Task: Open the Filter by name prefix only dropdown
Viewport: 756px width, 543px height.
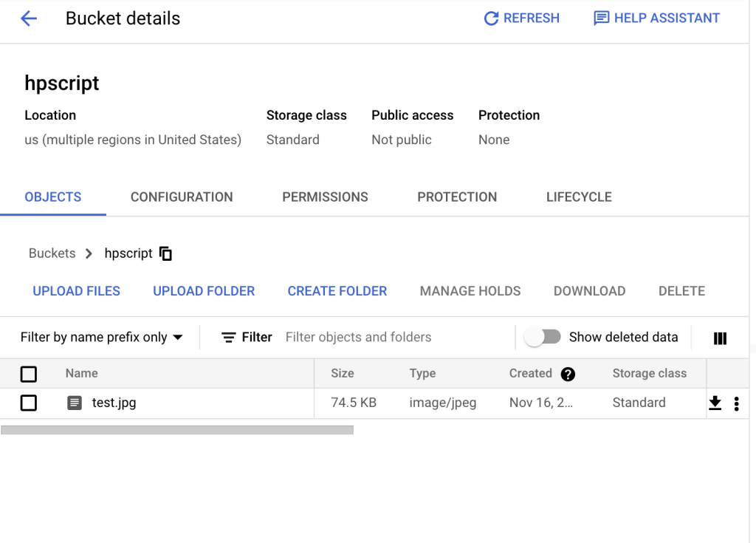Action: 100,336
